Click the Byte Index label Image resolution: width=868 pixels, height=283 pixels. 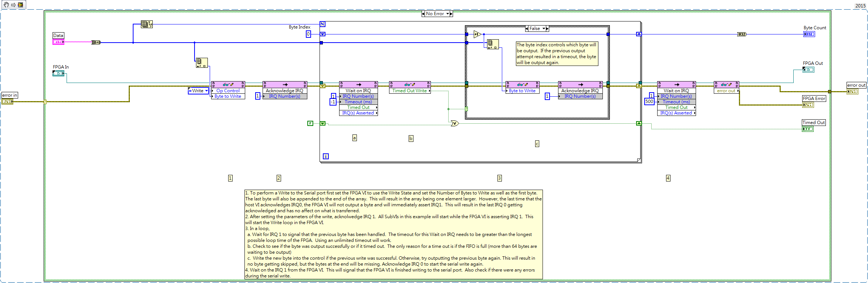(x=300, y=27)
